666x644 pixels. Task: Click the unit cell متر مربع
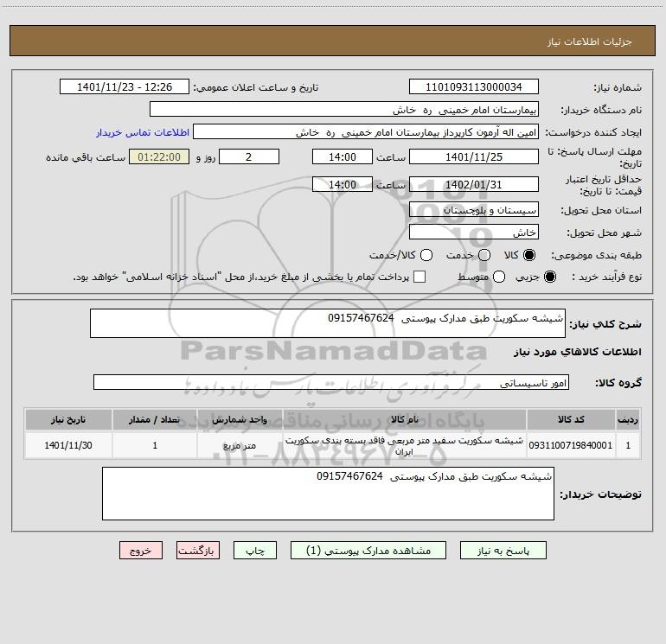coord(240,445)
